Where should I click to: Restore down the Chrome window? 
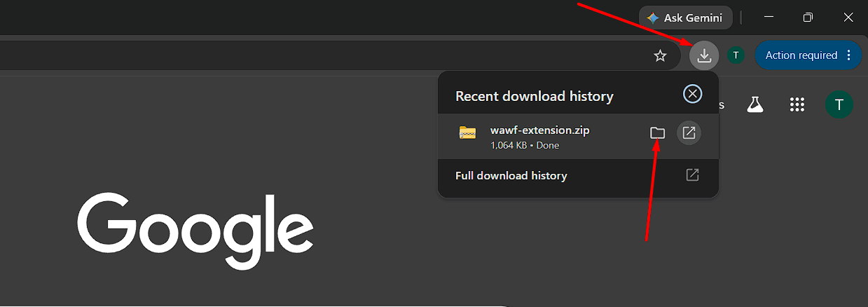coord(808,18)
